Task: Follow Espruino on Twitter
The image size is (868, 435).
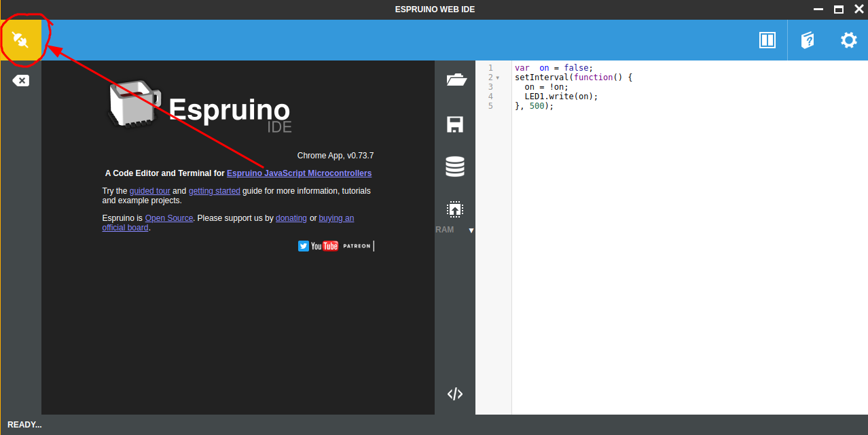Action: point(304,245)
